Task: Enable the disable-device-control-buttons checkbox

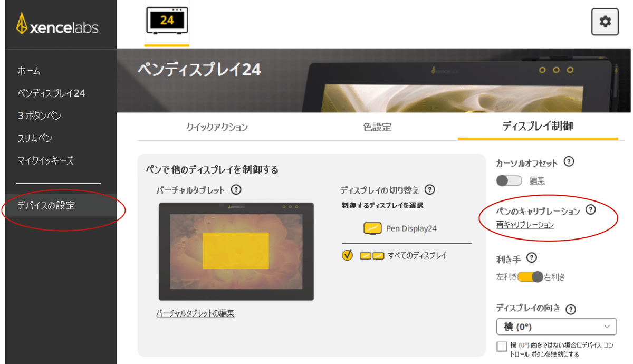Action: tap(502, 346)
